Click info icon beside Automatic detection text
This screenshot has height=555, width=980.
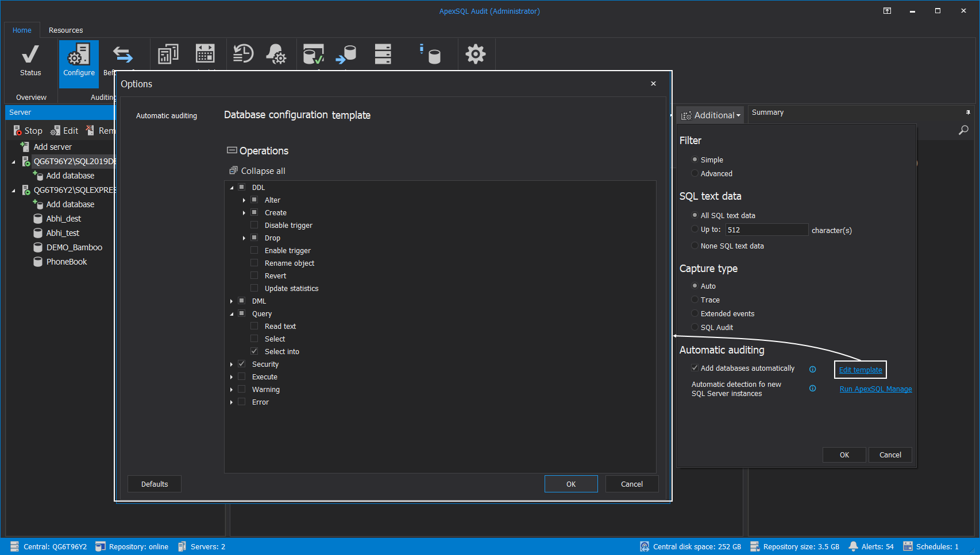[812, 389]
